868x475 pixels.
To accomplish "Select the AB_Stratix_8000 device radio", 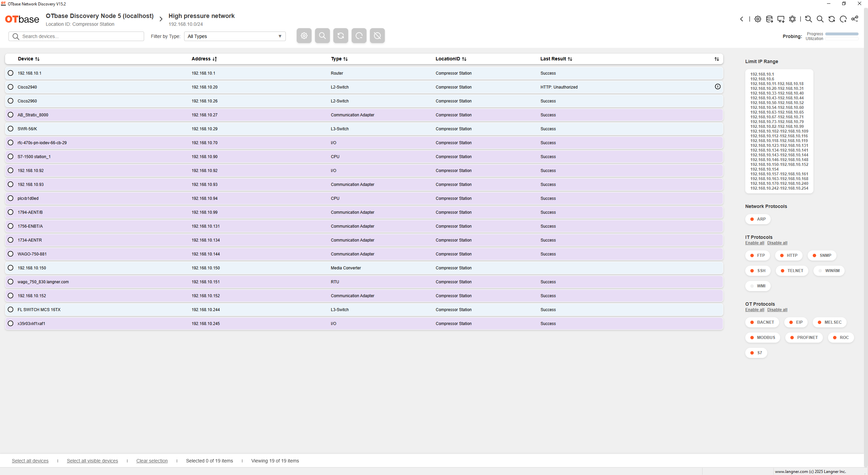I will [11, 115].
